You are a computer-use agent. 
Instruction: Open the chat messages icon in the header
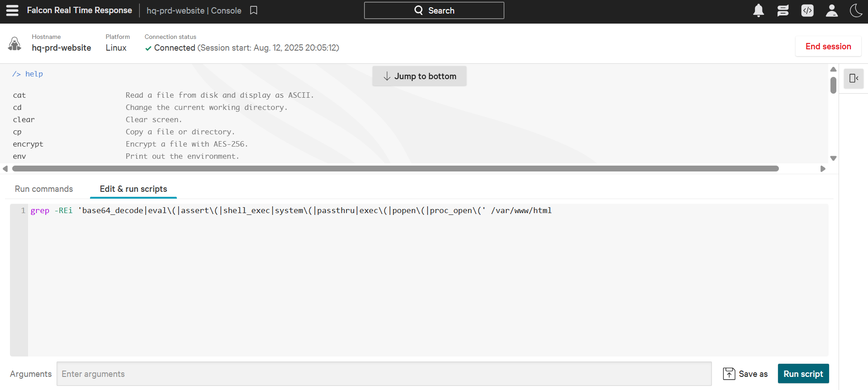point(783,10)
